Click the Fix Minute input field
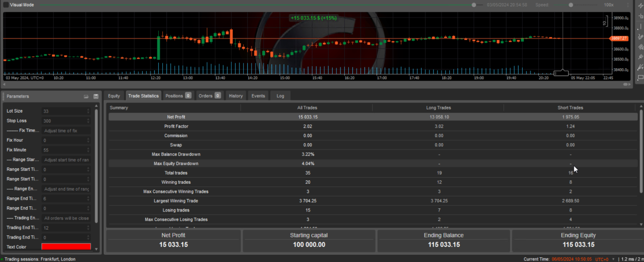 (66, 150)
